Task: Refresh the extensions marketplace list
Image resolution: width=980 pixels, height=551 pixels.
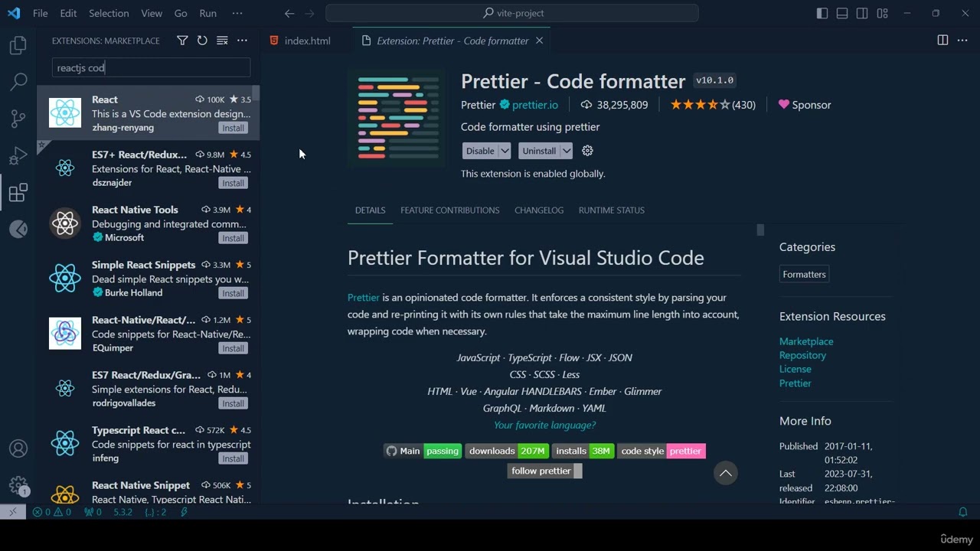Action: [x=202, y=41]
